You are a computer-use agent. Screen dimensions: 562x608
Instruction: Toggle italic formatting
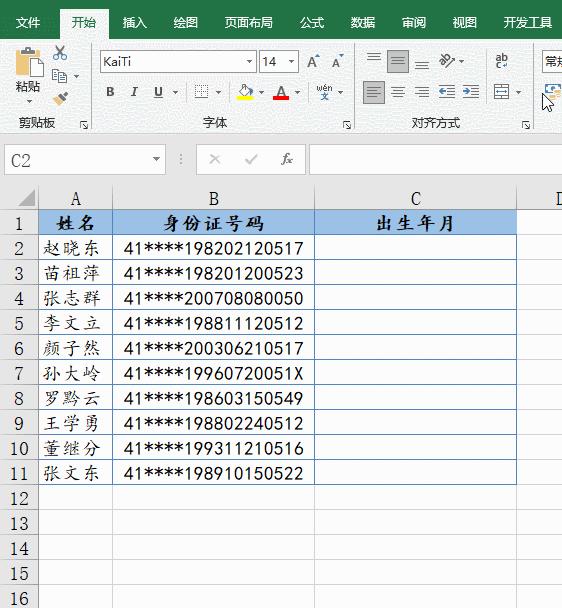134,92
